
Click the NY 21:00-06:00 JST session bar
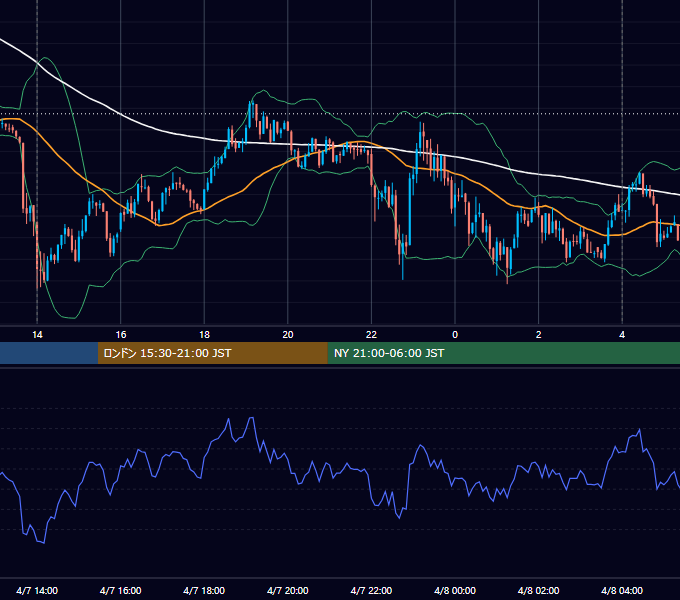[503, 353]
